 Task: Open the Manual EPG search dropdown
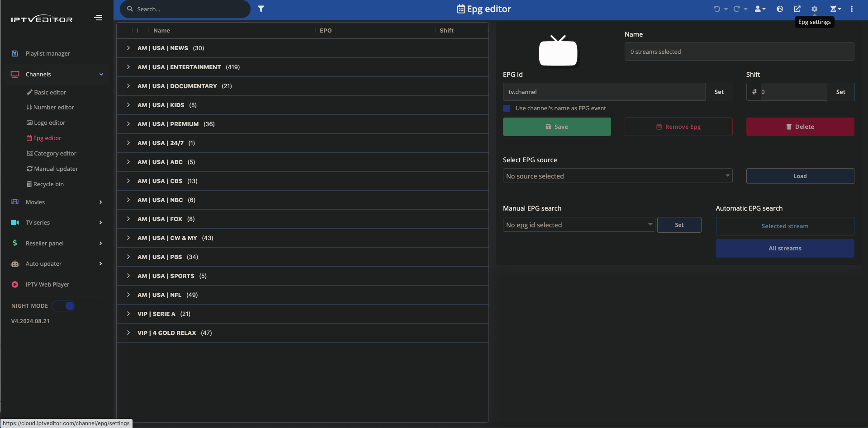coord(579,225)
